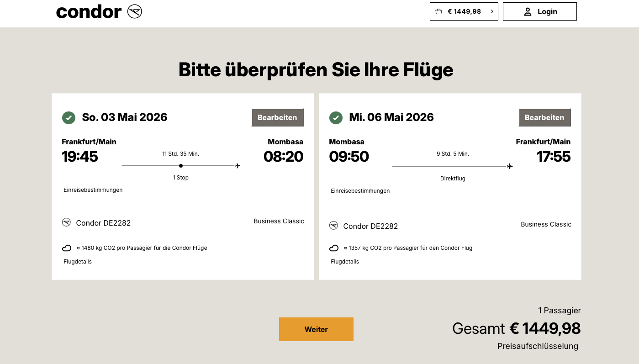This screenshot has height=364, width=639.
Task: Expand cart via chevron next to € 1449,98
Action: pyautogui.click(x=491, y=11)
